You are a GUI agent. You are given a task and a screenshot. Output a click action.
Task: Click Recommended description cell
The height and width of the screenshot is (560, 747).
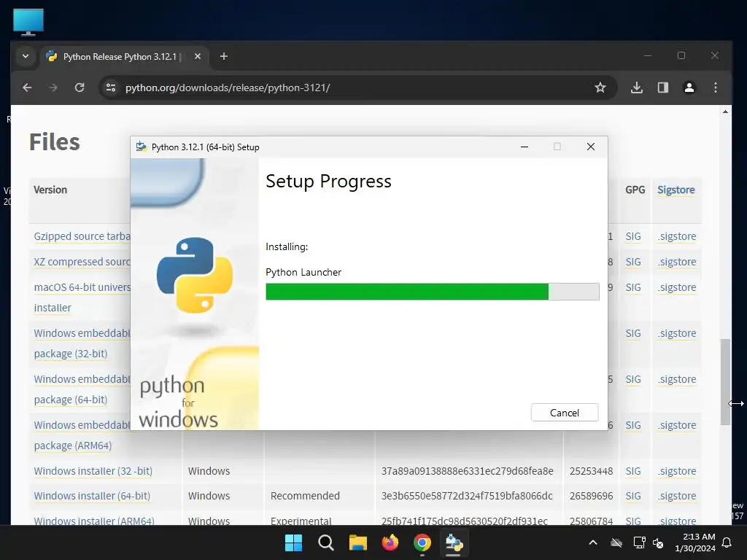pyautogui.click(x=305, y=496)
